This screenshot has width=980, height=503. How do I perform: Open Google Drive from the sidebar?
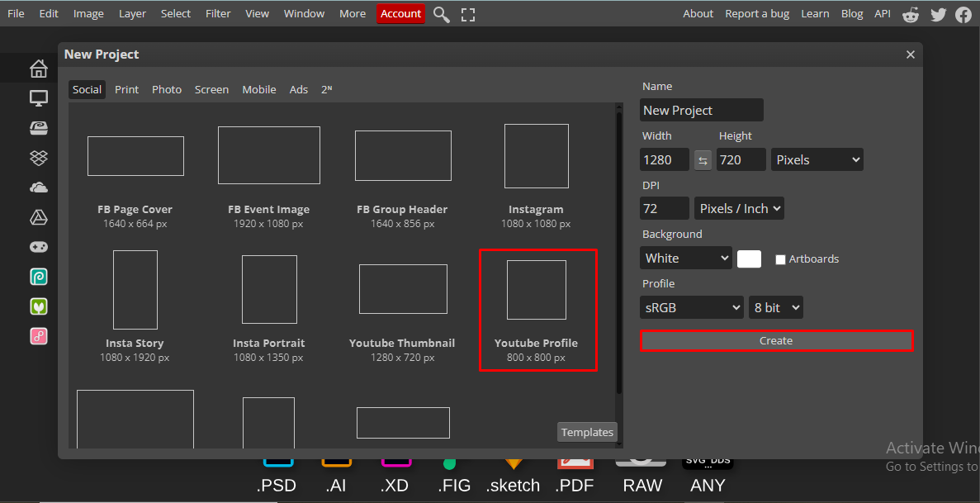[38, 216]
